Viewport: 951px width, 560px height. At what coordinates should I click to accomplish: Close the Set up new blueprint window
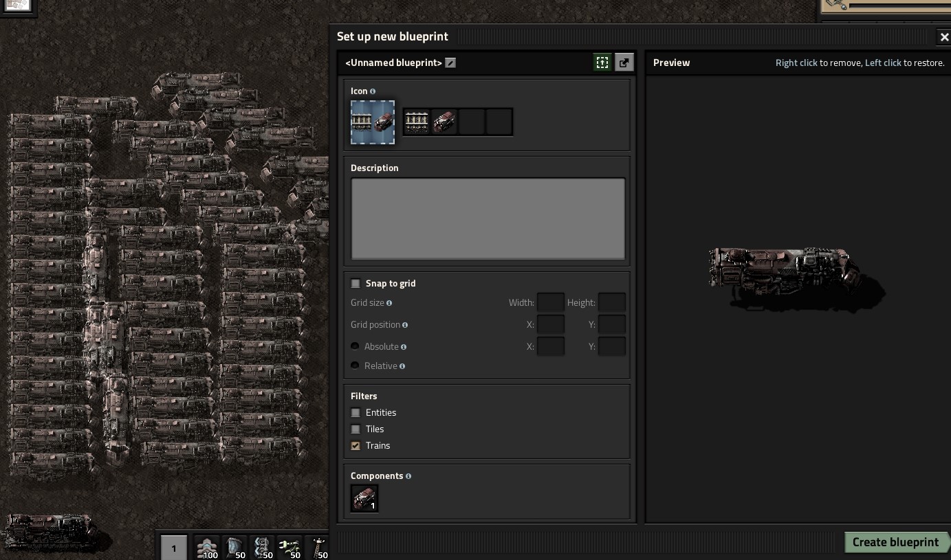click(943, 37)
